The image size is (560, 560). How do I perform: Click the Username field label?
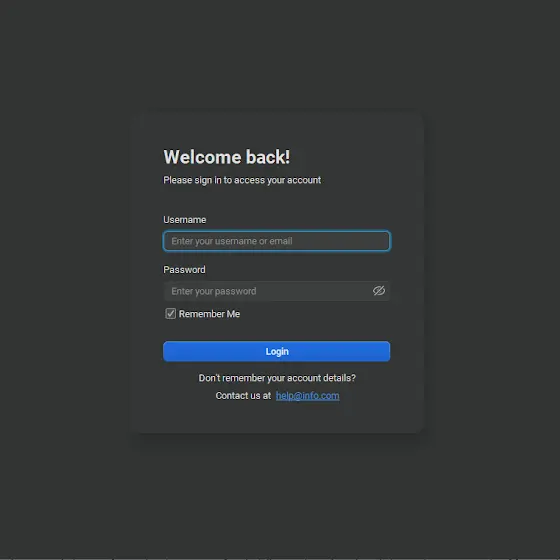185,220
